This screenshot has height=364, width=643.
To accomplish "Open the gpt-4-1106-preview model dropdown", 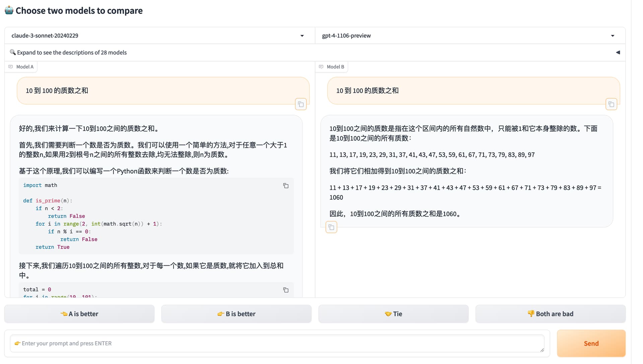I will pos(470,35).
